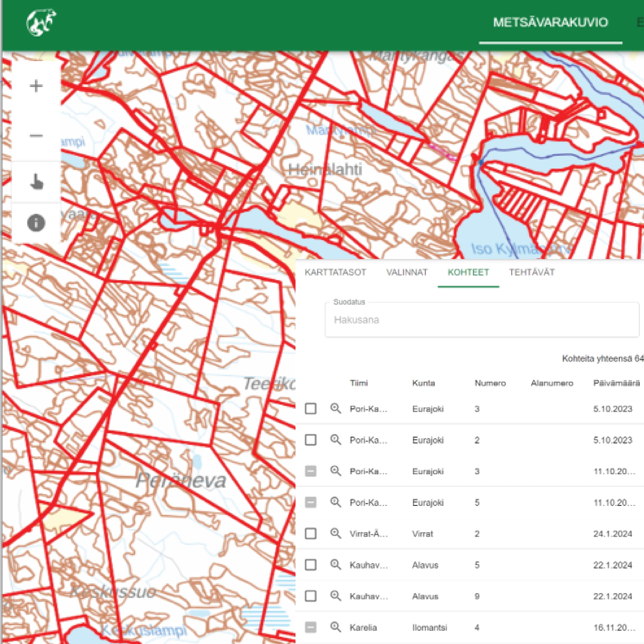Sort targets by the Numero column
Screen dimensions: 644x644
pyautogui.click(x=490, y=383)
